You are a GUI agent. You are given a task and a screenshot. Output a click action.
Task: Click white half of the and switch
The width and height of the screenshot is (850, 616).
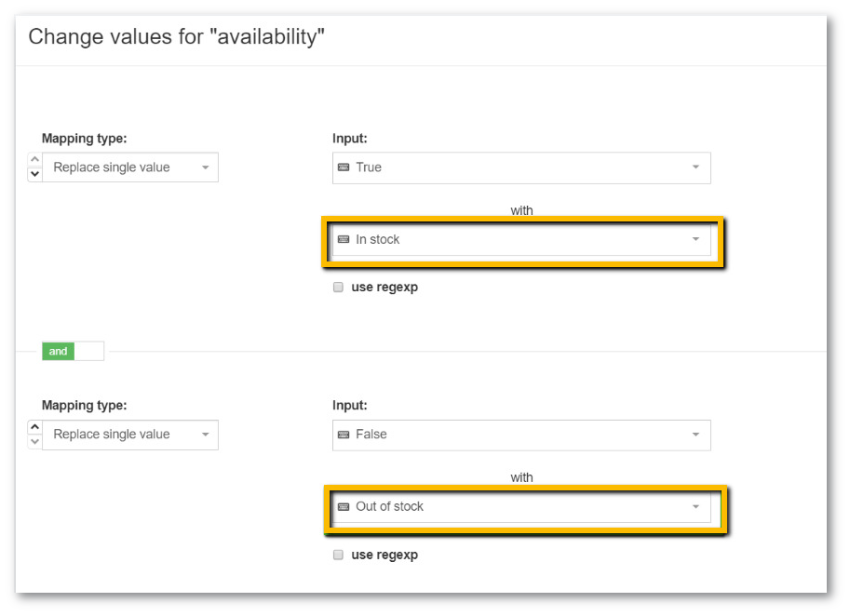click(89, 352)
